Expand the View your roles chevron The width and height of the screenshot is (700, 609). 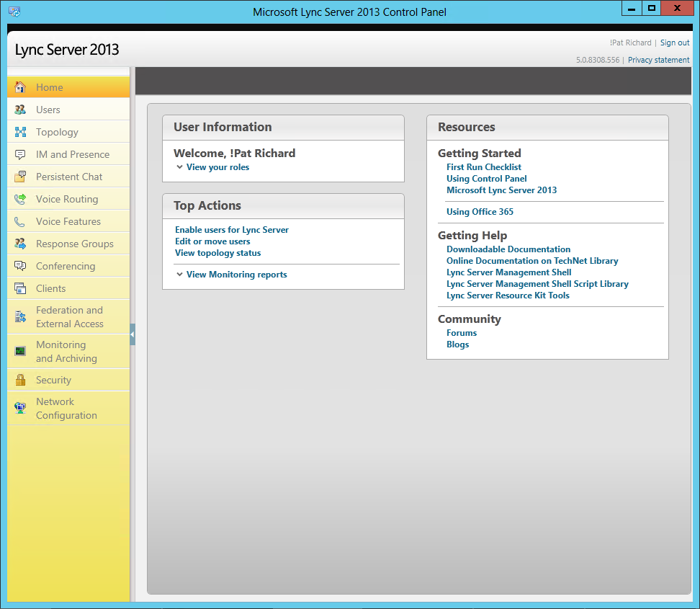click(179, 167)
